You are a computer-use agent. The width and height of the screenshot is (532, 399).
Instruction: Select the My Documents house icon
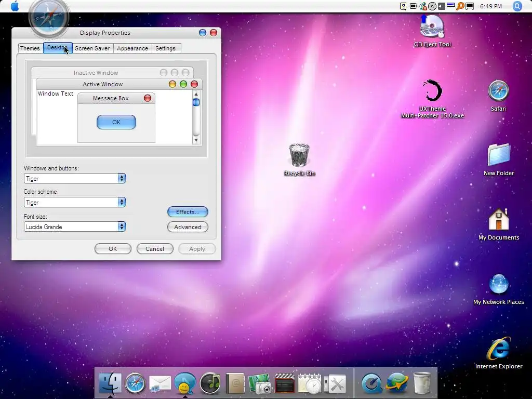coord(499,224)
